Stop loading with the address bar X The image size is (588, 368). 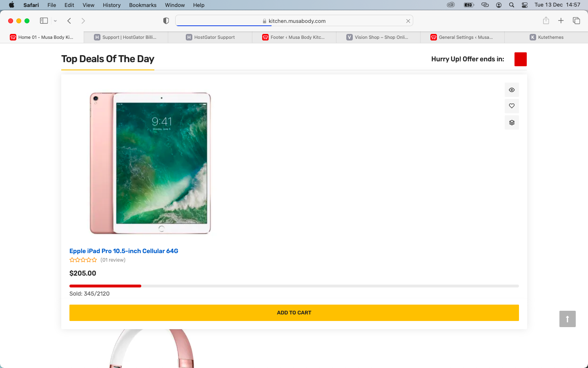pos(408,21)
